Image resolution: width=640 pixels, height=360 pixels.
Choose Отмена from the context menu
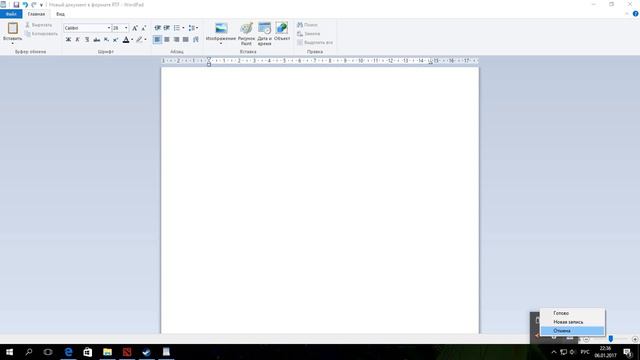point(572,331)
